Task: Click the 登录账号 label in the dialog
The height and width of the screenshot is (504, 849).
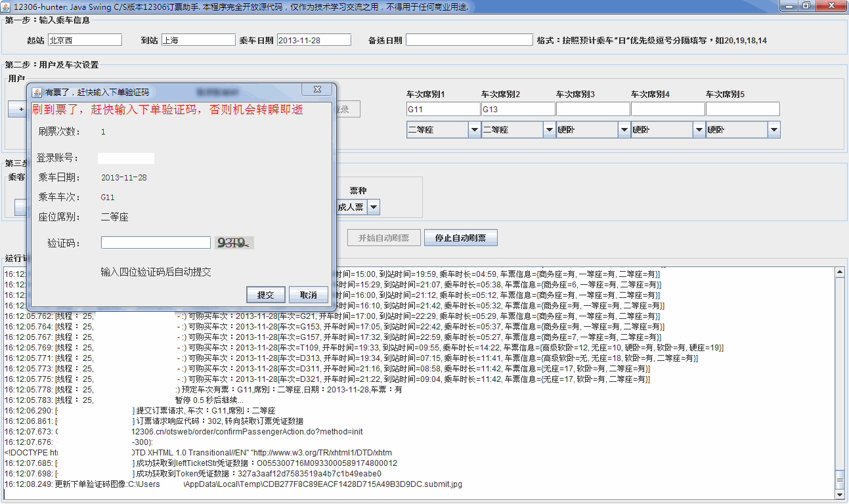Action: [x=57, y=158]
